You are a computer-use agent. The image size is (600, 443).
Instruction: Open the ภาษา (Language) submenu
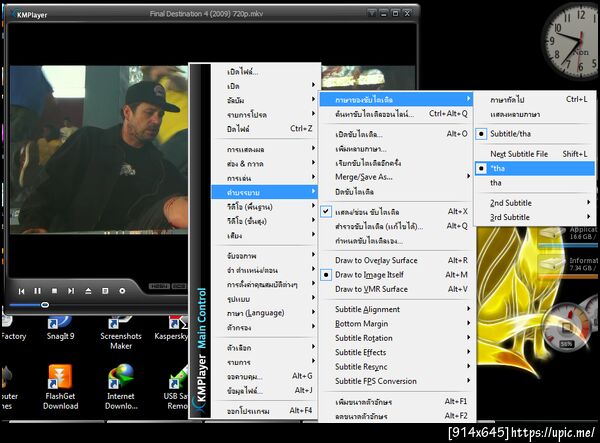point(264,313)
